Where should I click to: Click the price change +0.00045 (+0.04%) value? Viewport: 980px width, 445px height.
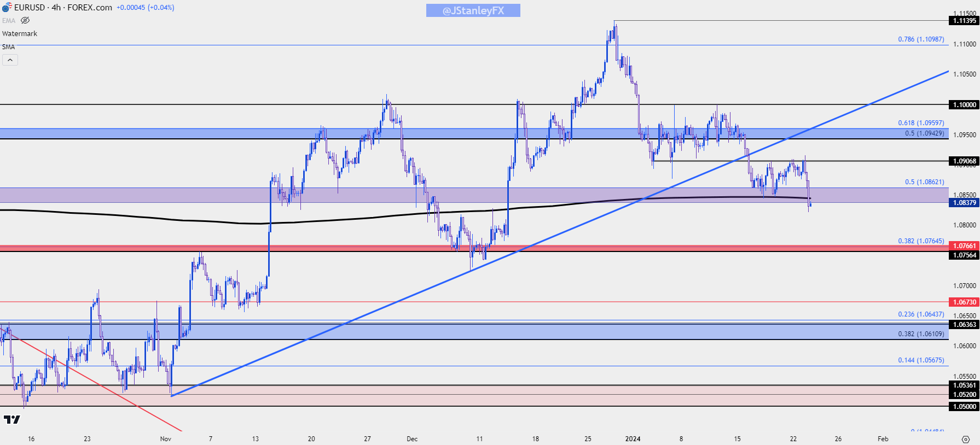point(146,8)
